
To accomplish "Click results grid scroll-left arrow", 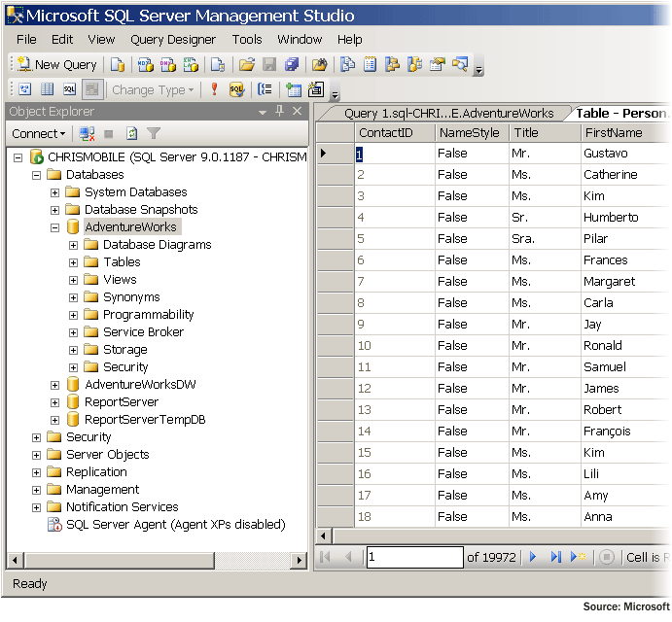I will (324, 536).
